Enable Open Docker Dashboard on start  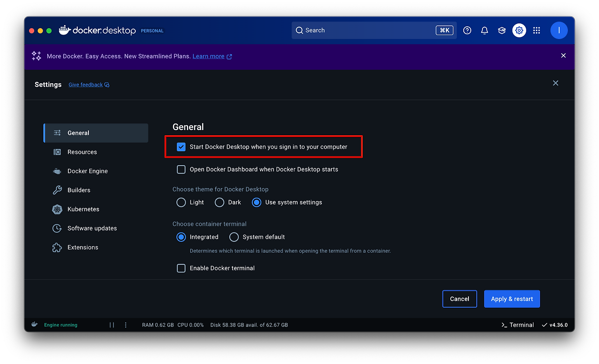coord(181,169)
